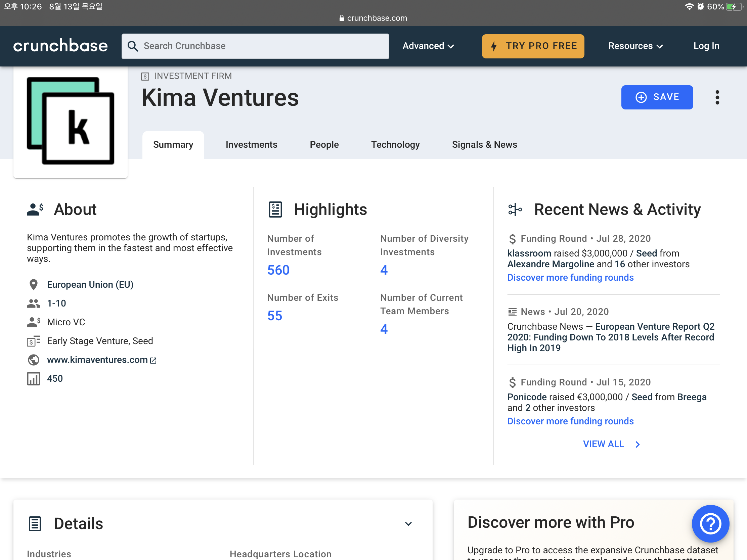747x560 pixels.
Task: Click the Details section document icon
Action: tap(35, 524)
